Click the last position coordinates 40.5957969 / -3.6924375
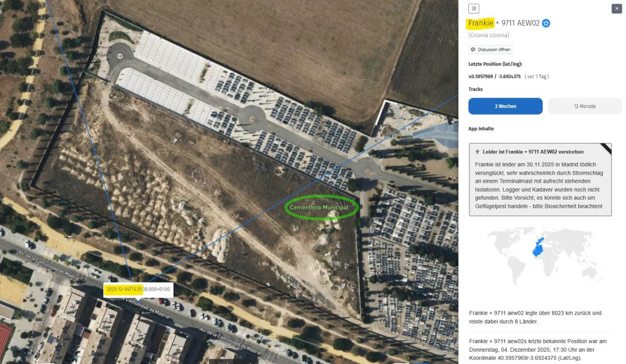The image size is (626, 364). tap(494, 76)
